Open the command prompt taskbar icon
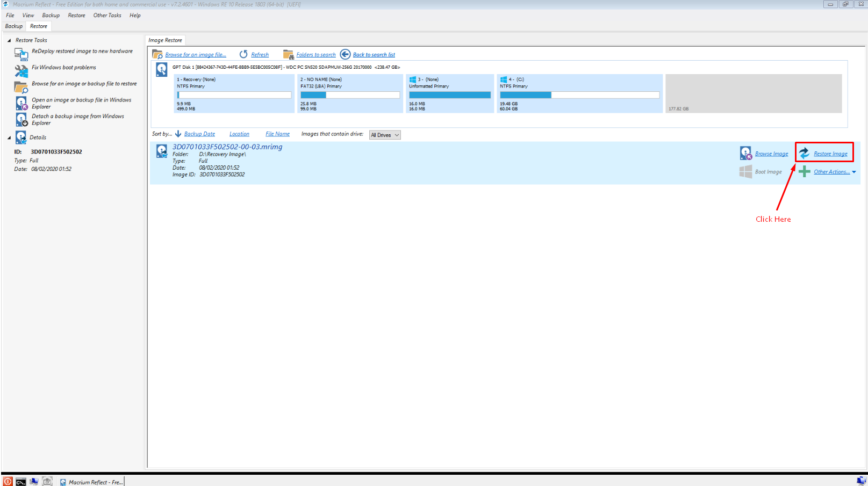This screenshot has height=486, width=868. pos(20,482)
